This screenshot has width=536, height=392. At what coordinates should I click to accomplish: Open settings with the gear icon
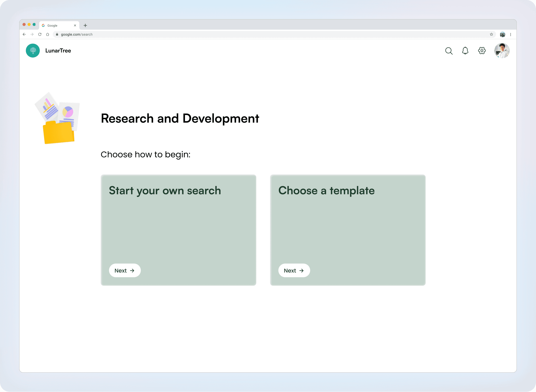click(482, 51)
